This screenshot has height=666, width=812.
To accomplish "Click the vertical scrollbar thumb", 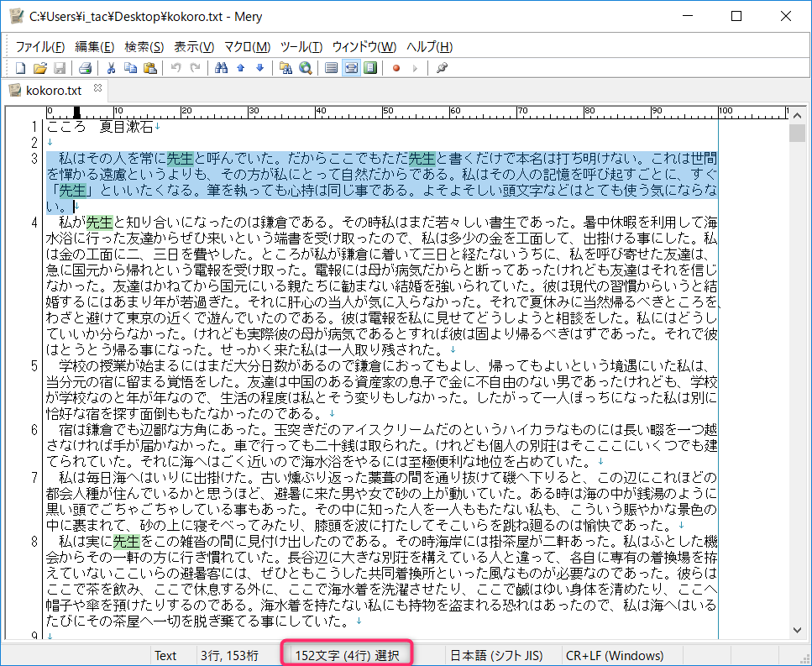I will point(797,133).
